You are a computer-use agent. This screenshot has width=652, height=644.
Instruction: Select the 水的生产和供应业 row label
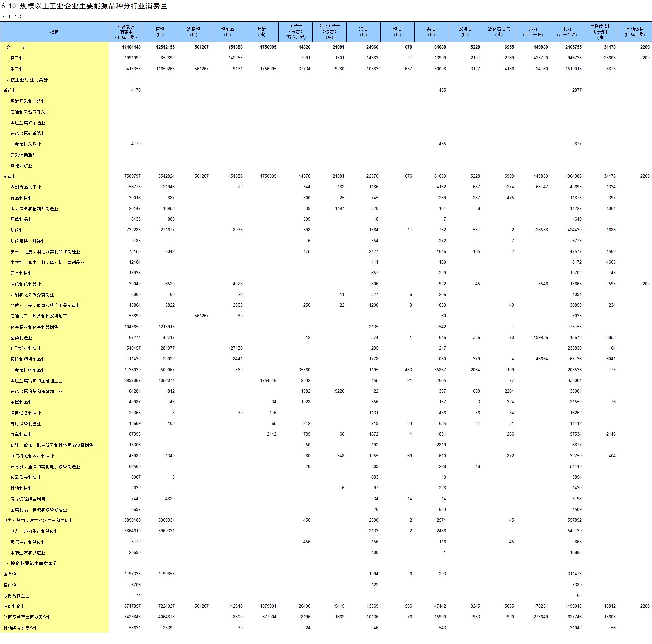click(x=28, y=553)
